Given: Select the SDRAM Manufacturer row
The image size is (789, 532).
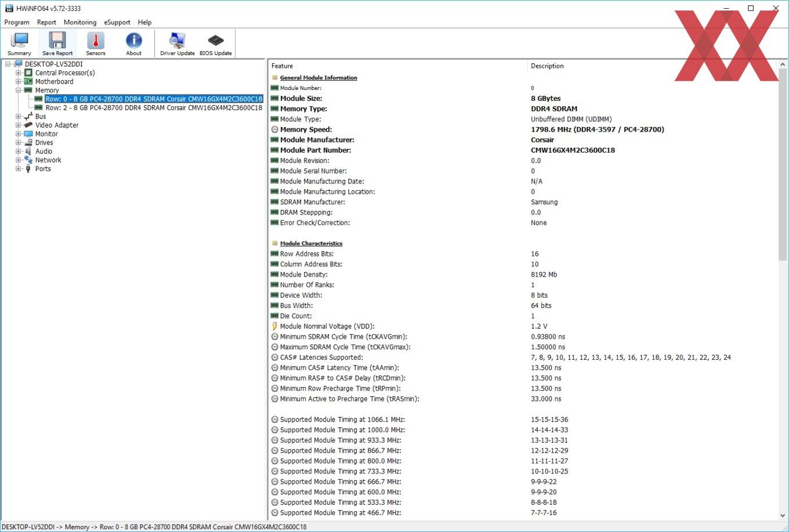Looking at the screenshot, I should (x=522, y=202).
